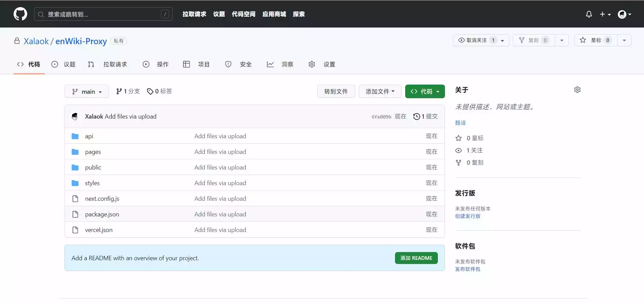Switch to the 操作 tab

(156, 64)
